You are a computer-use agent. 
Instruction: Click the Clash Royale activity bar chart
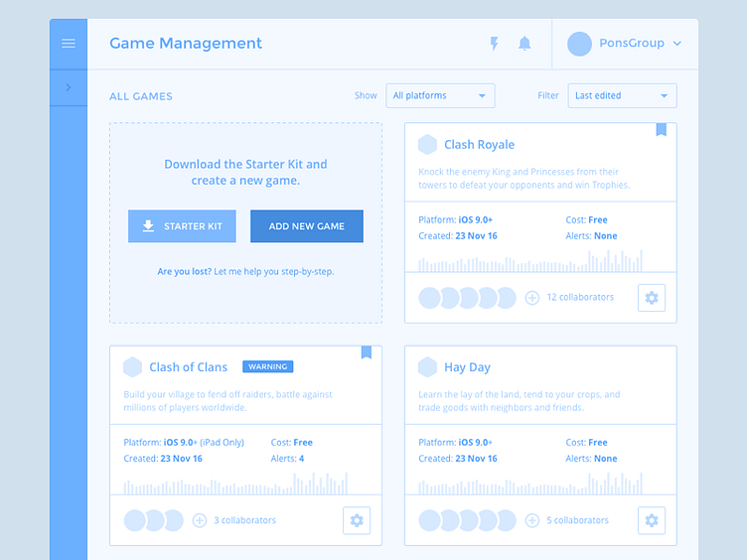(530, 261)
